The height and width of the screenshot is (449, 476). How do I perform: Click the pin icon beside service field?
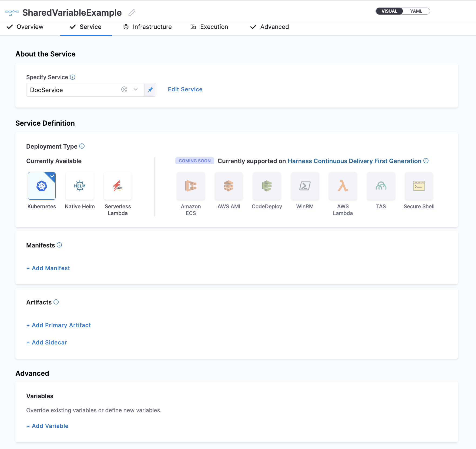(150, 90)
